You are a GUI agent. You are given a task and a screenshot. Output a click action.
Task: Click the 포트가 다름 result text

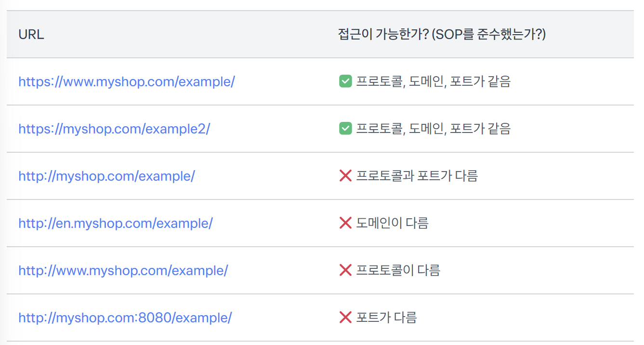pyautogui.click(x=387, y=318)
